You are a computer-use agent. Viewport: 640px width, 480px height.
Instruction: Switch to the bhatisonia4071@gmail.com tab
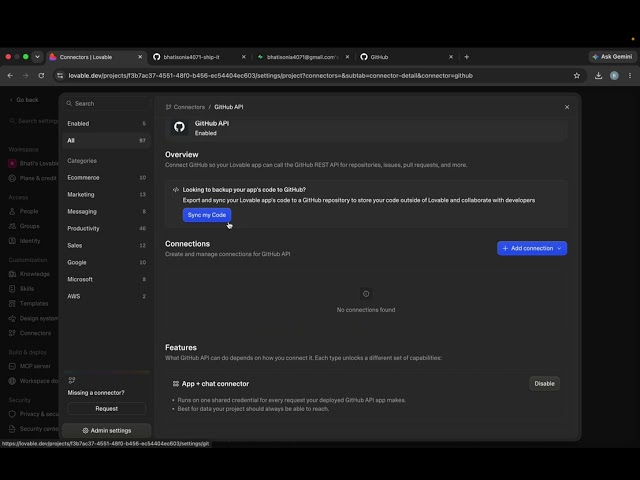coord(303,57)
